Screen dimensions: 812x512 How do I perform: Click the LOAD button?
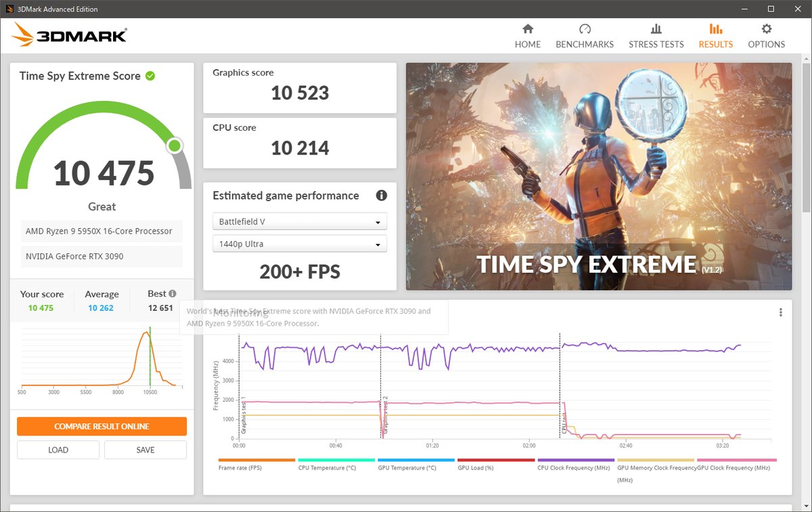(x=58, y=450)
